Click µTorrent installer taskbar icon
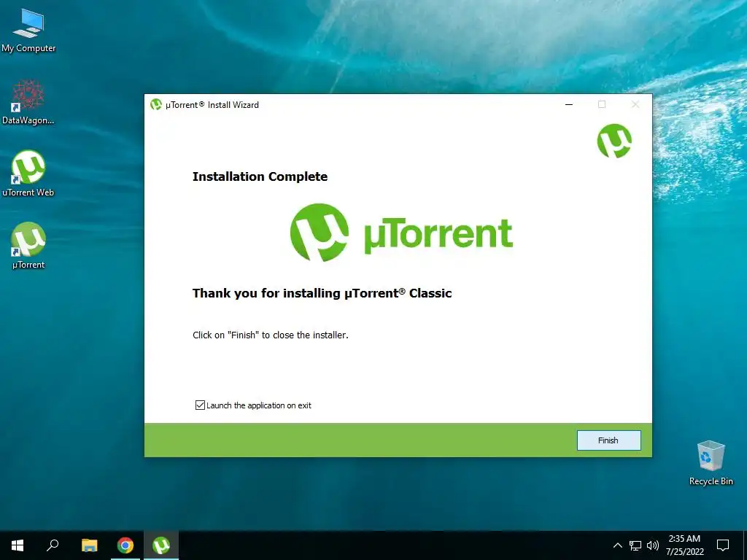 pos(161,545)
